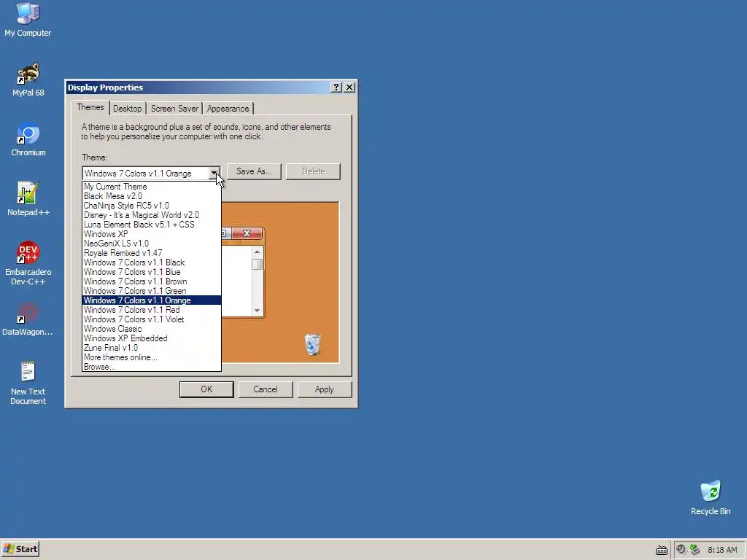Select the Windows XP Embedded theme
Viewport: 747px width, 560px height.
point(152,338)
